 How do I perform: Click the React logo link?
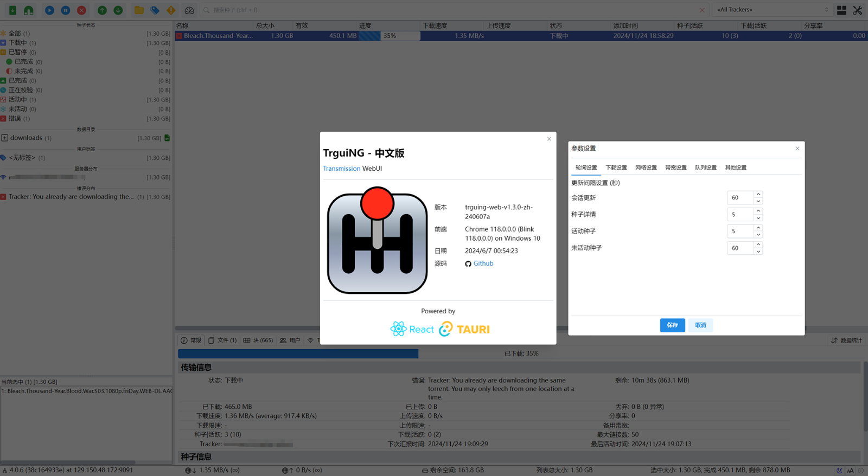point(412,329)
